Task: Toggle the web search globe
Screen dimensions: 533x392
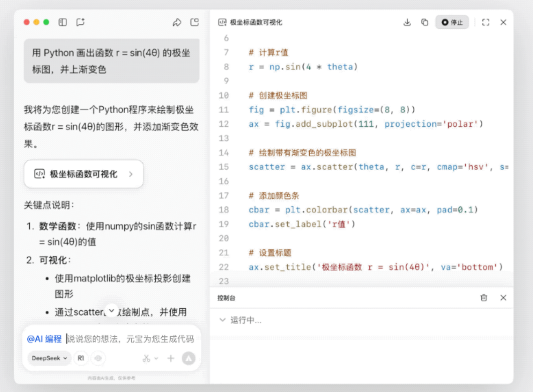Action: [98, 358]
